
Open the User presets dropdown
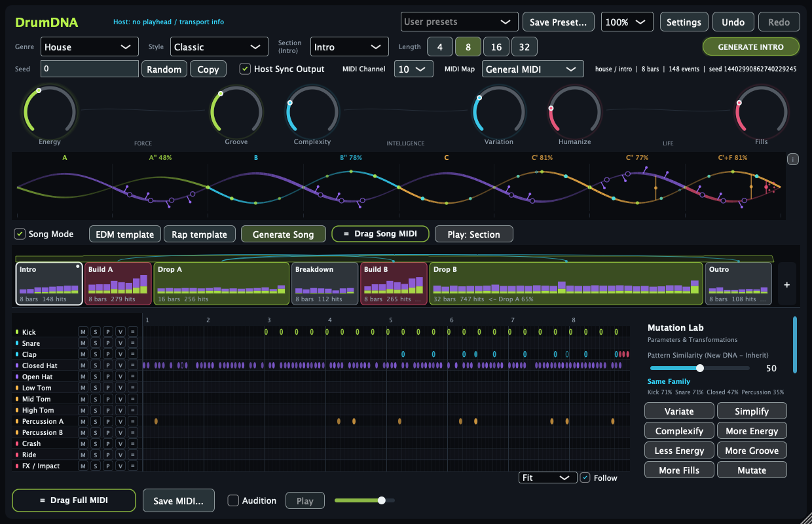460,22
